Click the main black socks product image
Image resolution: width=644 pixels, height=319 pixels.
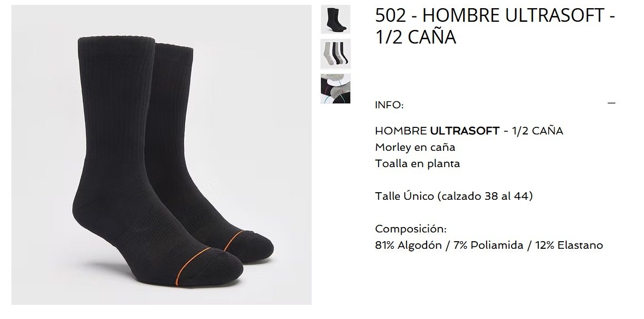point(161,155)
